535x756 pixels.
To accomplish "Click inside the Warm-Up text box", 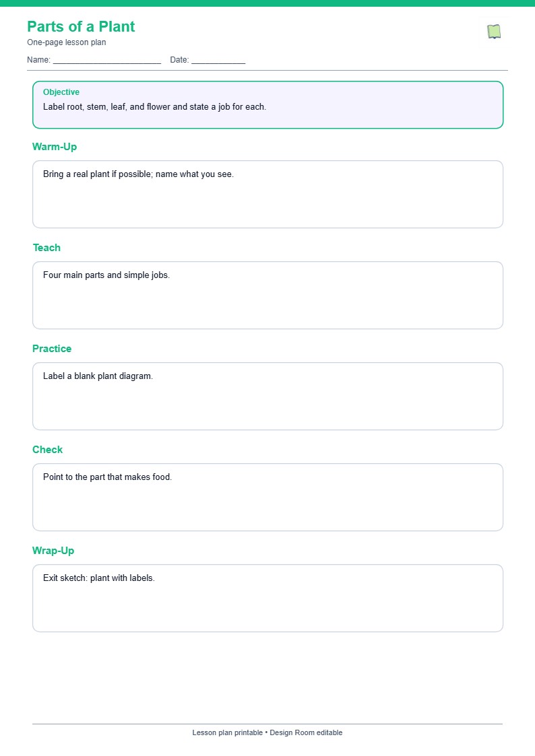I will coord(267,195).
